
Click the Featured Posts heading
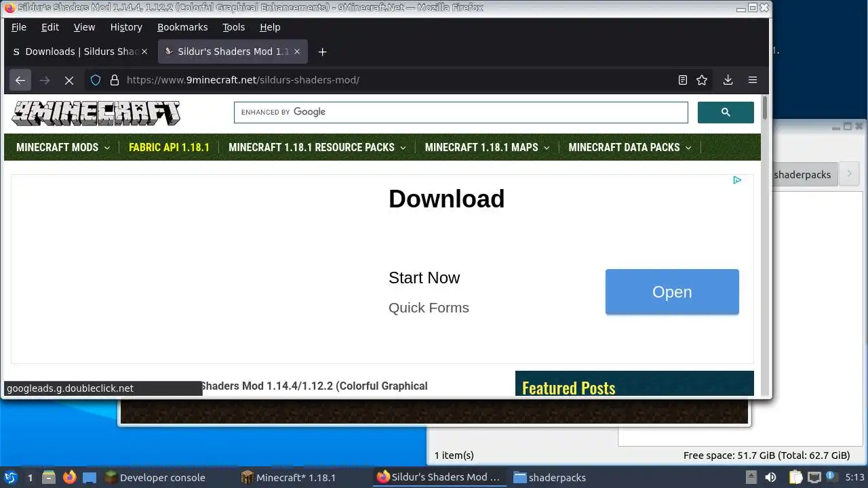tap(569, 388)
